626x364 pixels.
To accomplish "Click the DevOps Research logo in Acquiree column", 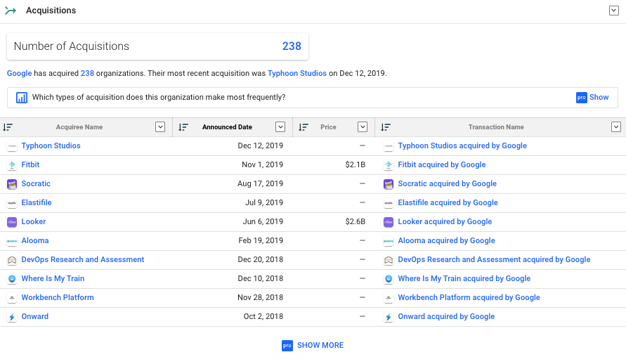I will tap(12, 260).
